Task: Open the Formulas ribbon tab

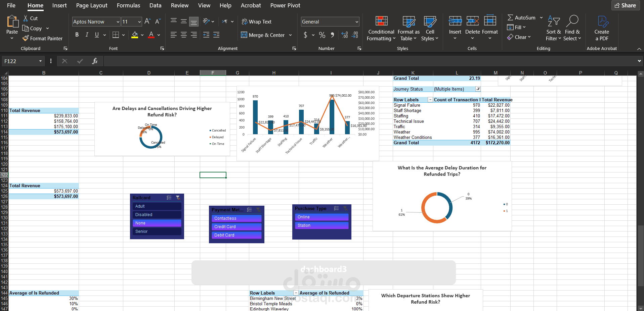Action: pyautogui.click(x=128, y=5)
